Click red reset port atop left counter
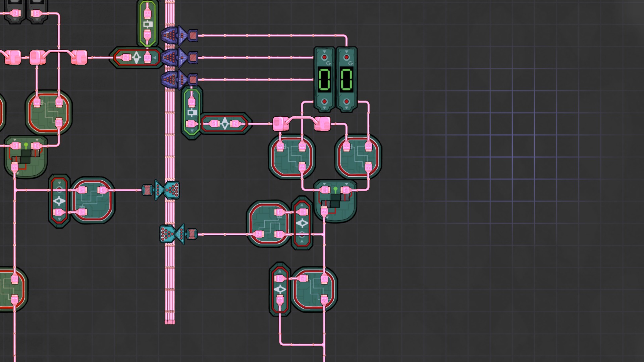The image size is (644, 362). 324,57
